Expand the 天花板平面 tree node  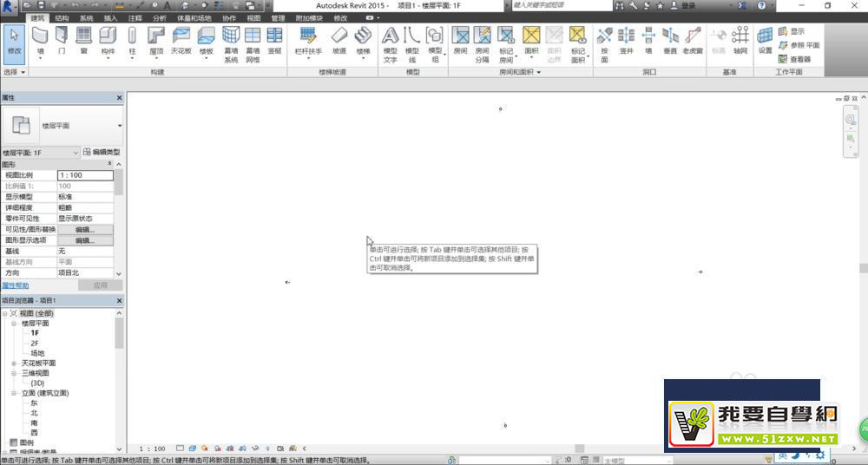click(x=15, y=363)
